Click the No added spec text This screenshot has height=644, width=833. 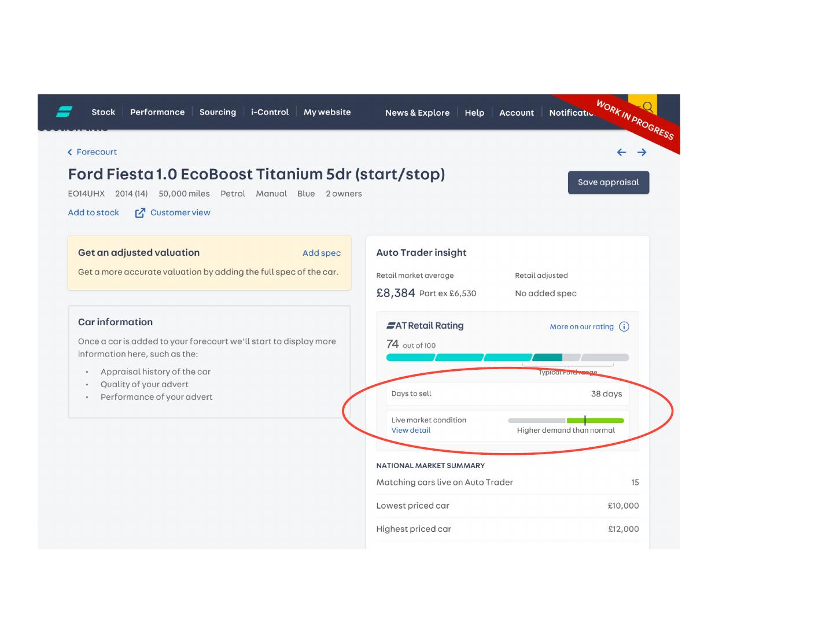click(x=545, y=293)
